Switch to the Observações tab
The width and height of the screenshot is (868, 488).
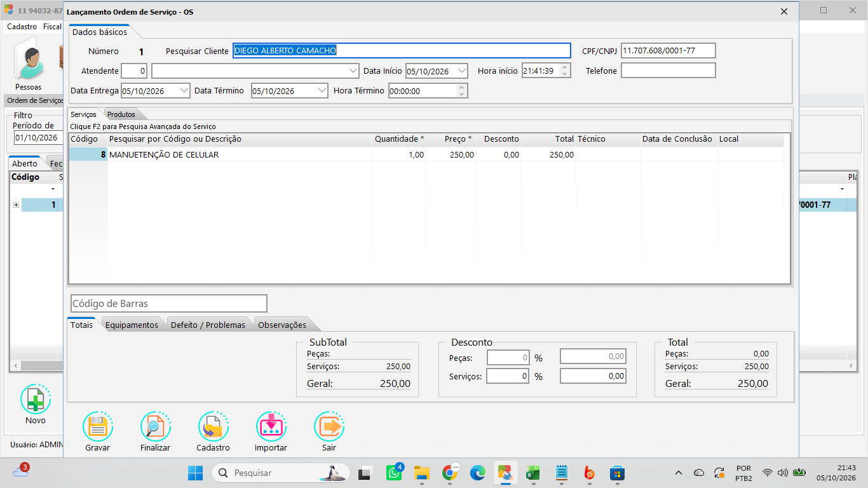click(282, 325)
